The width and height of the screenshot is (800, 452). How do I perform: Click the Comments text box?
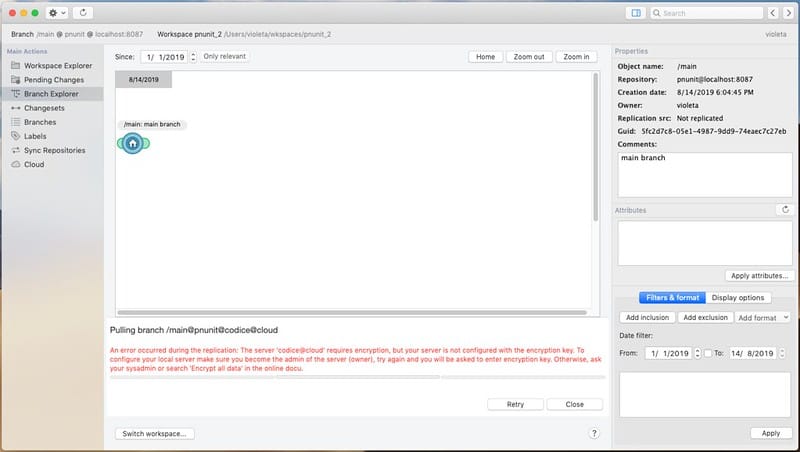tap(705, 174)
